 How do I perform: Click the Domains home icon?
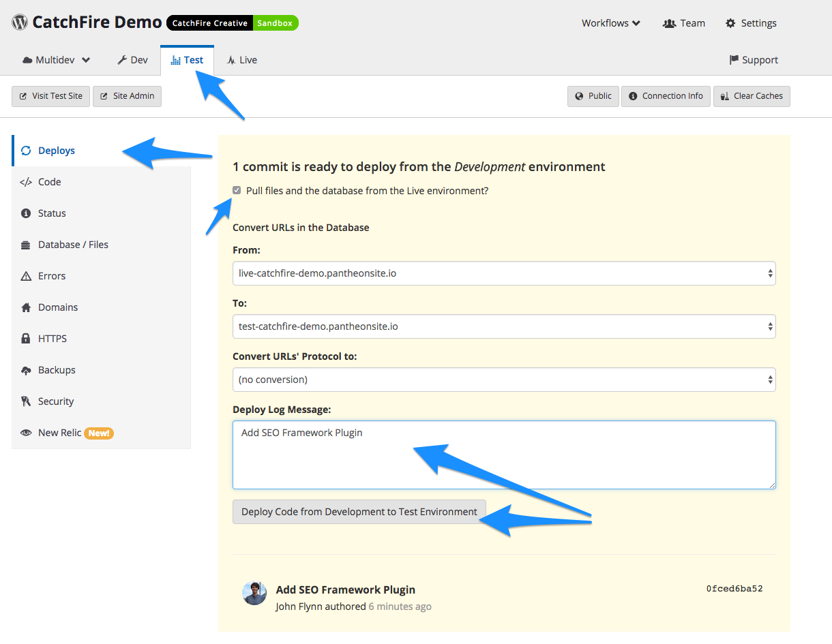26,307
